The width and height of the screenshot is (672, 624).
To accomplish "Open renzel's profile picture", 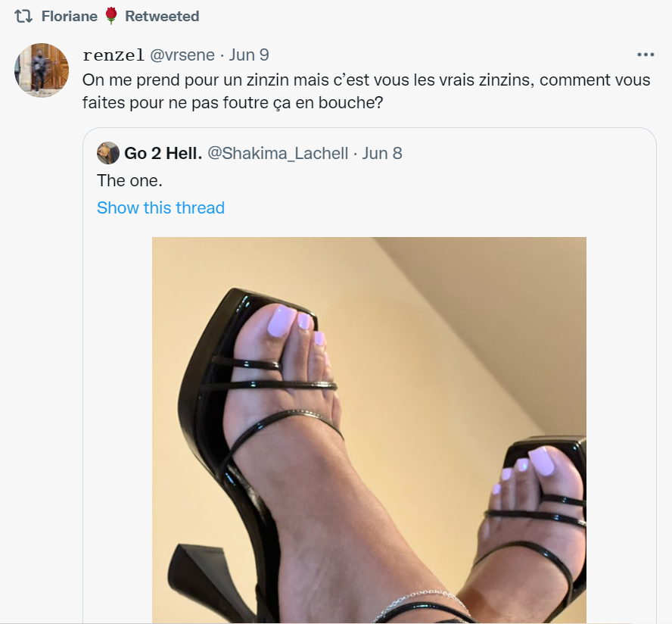I will [42, 70].
